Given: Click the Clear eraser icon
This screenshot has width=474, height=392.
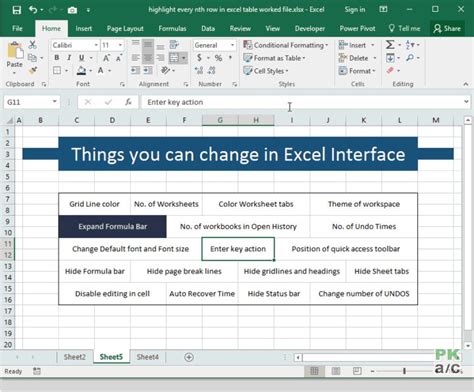Looking at the screenshot, I should click(x=390, y=70).
